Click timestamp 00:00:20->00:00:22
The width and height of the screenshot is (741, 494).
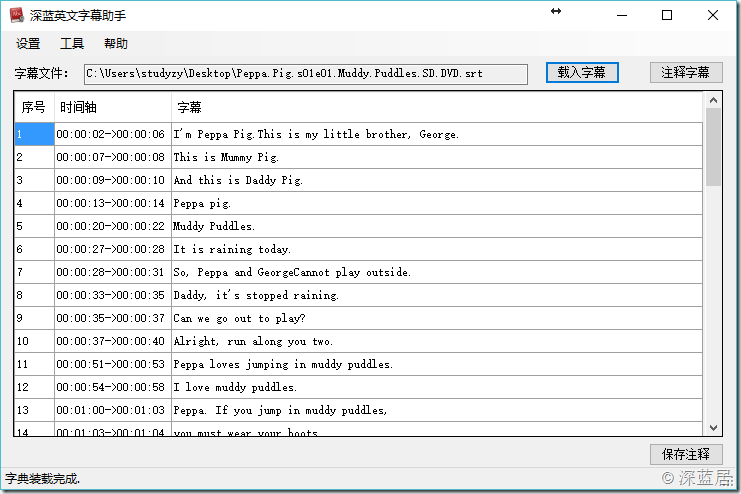click(111, 226)
